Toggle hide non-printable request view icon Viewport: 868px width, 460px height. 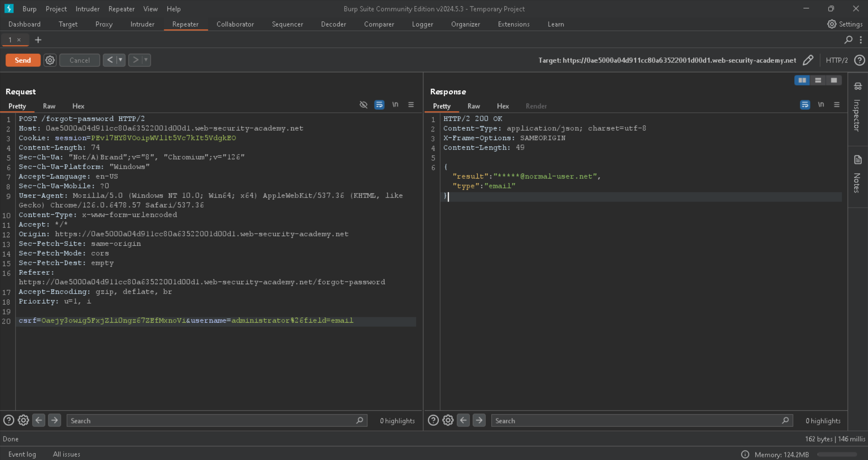363,105
